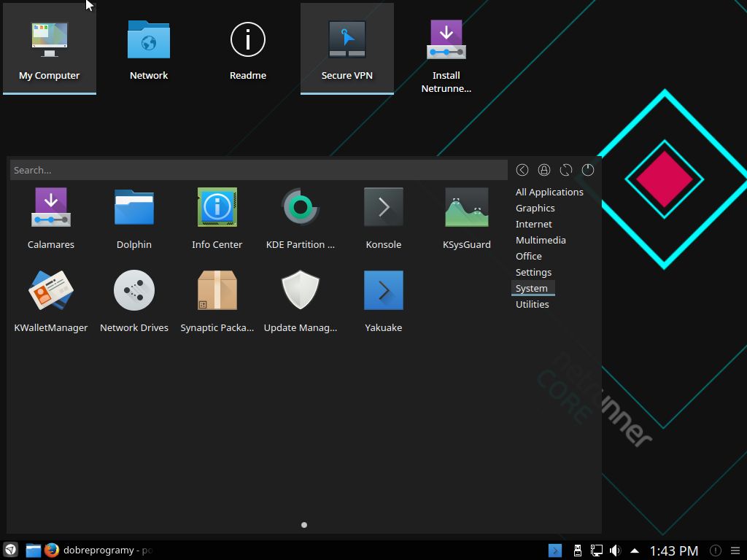Open the application launcher in taskbar
Image resolution: width=747 pixels, height=560 pixels.
point(10,550)
